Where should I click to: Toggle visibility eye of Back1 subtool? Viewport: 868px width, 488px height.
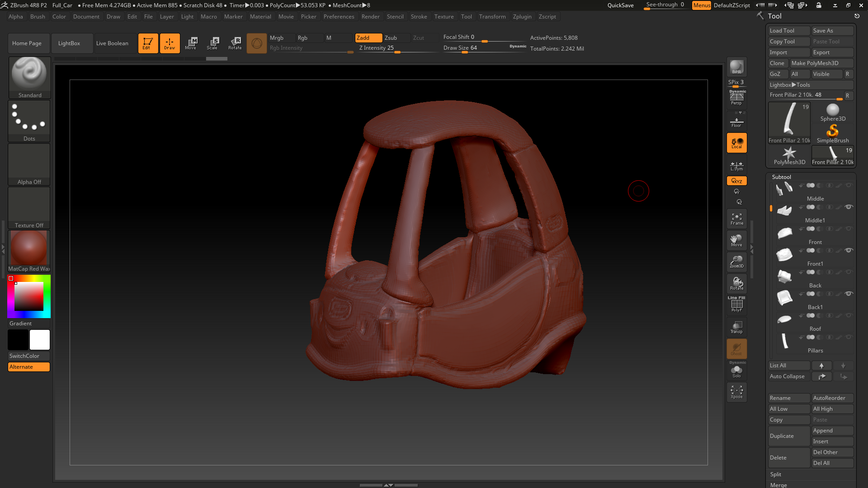(849, 294)
